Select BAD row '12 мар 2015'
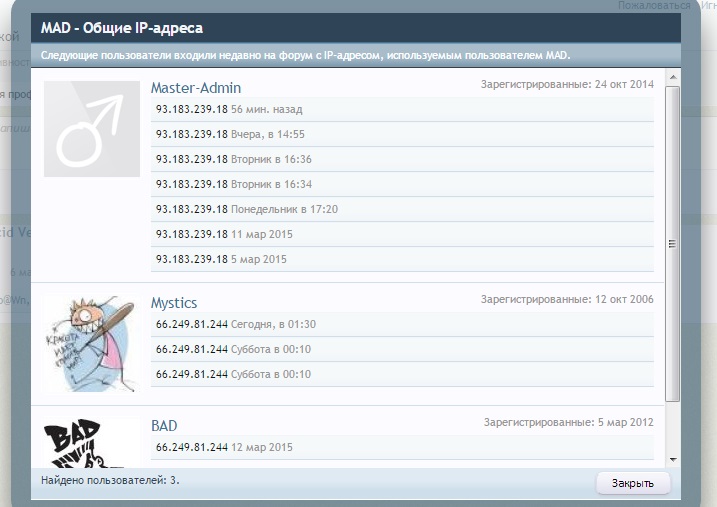 pyautogui.click(x=402, y=447)
